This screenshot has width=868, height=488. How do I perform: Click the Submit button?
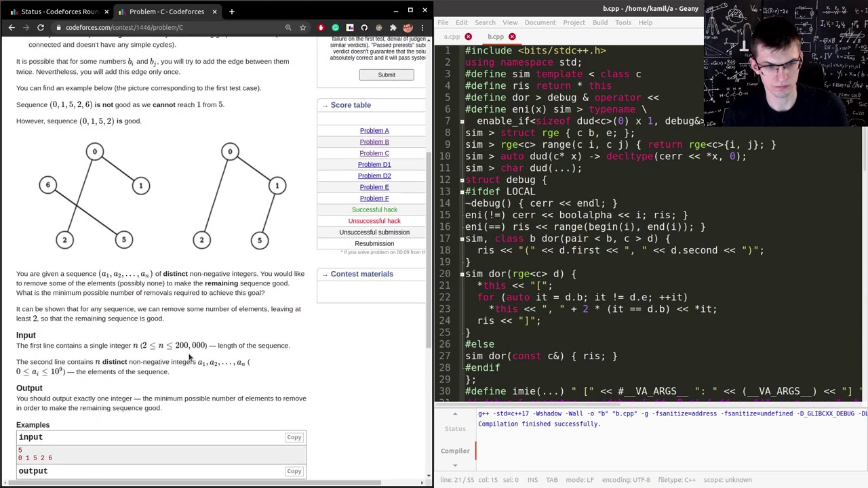point(387,75)
